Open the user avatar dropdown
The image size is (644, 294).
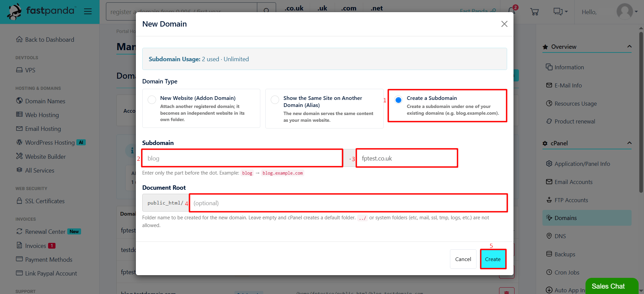point(627,11)
